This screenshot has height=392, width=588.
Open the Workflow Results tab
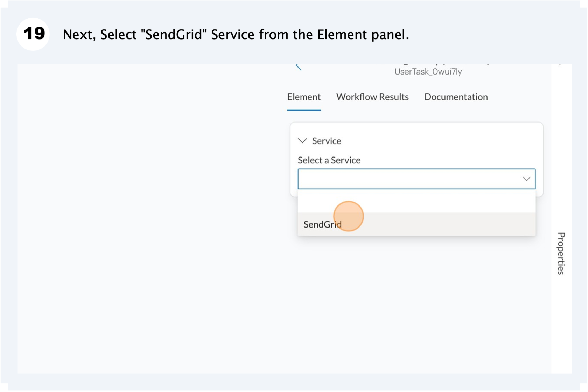(372, 97)
